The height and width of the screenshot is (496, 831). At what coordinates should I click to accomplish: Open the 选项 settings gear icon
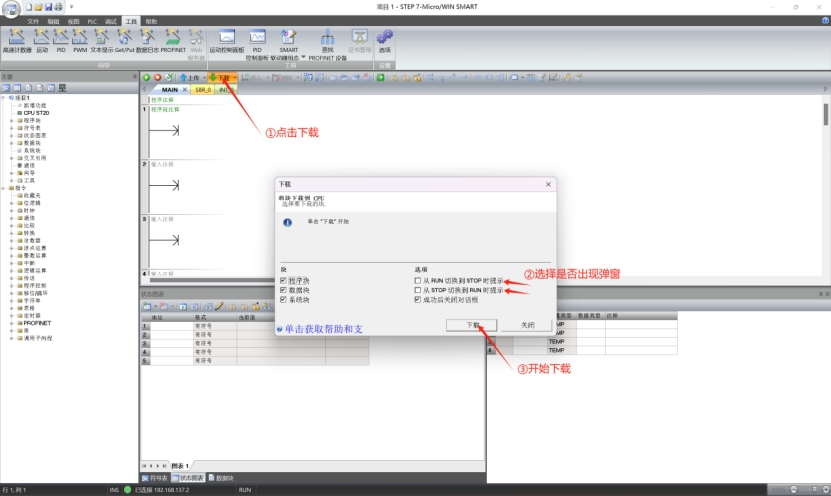point(385,39)
